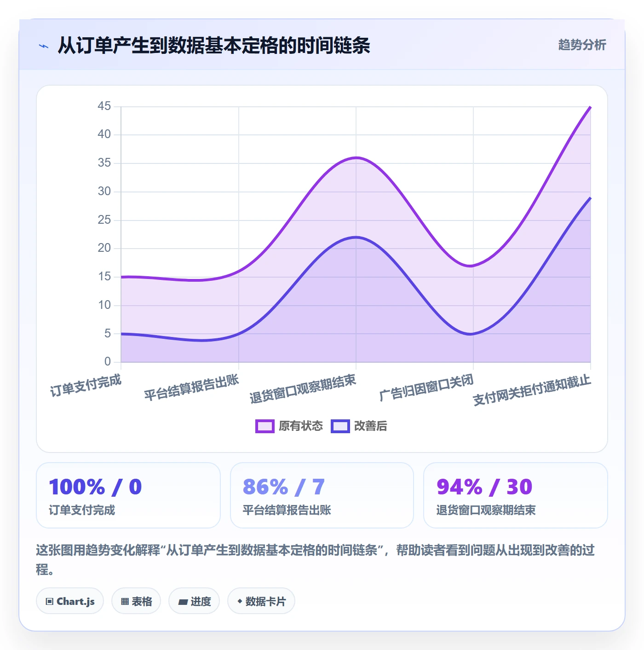This screenshot has width=644, height=650.
Task: Click the description paragraph below the cards
Action: pyautogui.click(x=316, y=560)
